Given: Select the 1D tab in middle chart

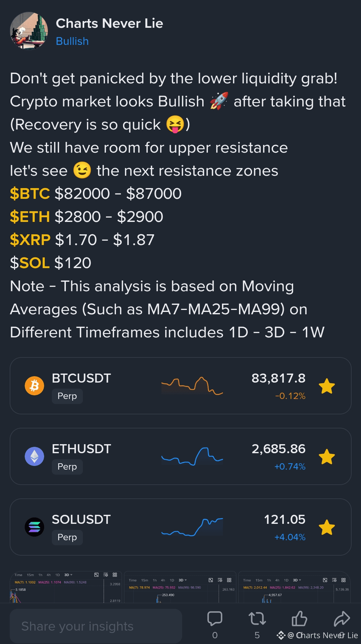Looking at the screenshot, I should tap(172, 580).
